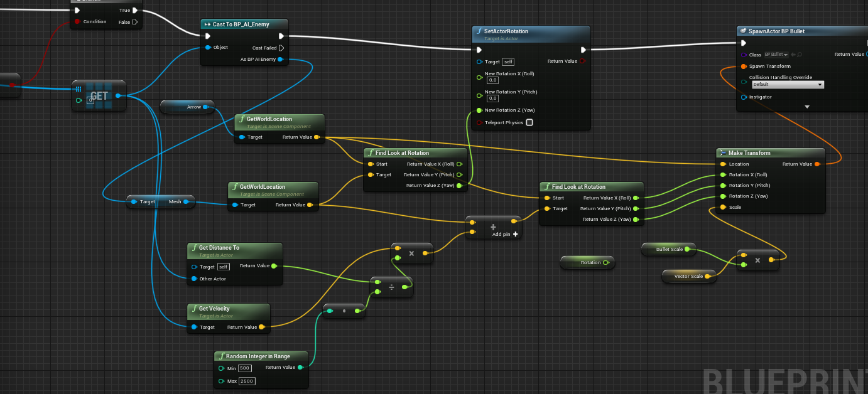
Task: Click Random Integer Return Value pin
Action: [x=300, y=368]
